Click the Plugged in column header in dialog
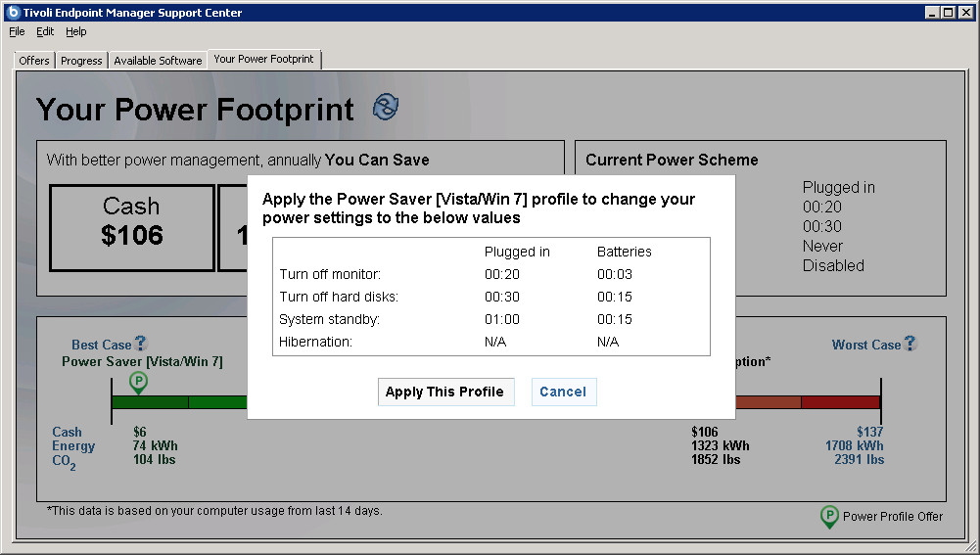 point(517,252)
